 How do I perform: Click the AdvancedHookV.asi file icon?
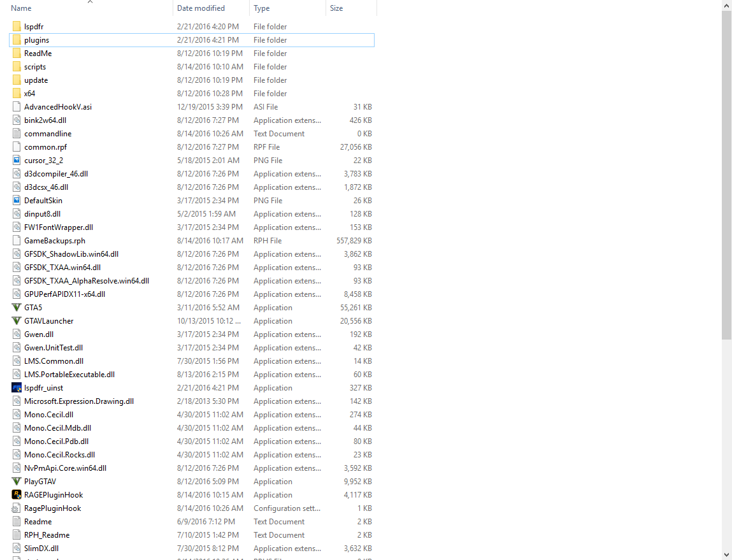coord(17,107)
